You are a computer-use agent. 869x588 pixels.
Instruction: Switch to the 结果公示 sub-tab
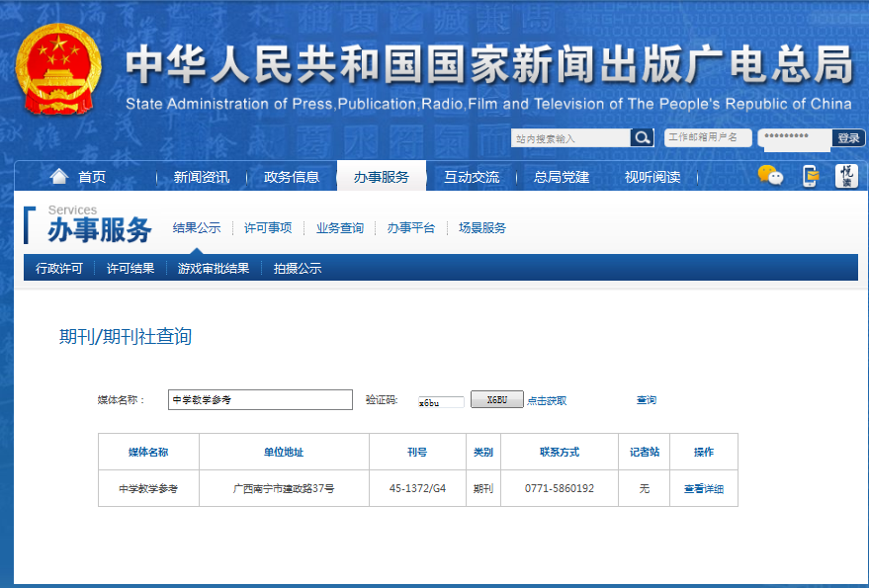tap(197, 227)
